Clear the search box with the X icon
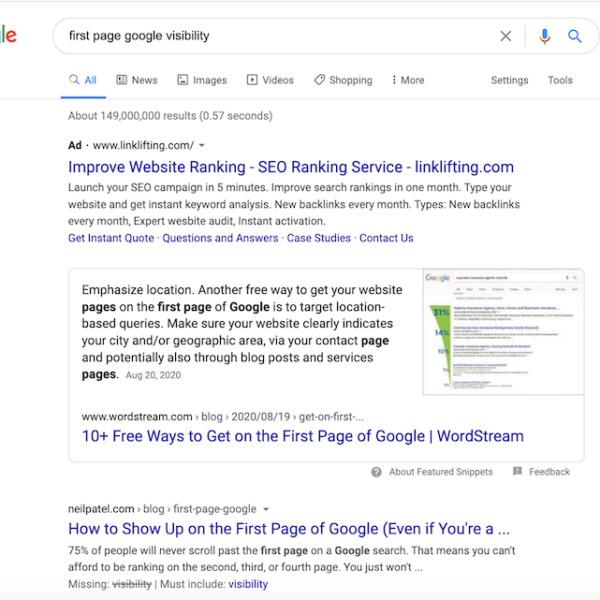This screenshot has width=600, height=600. point(506,36)
